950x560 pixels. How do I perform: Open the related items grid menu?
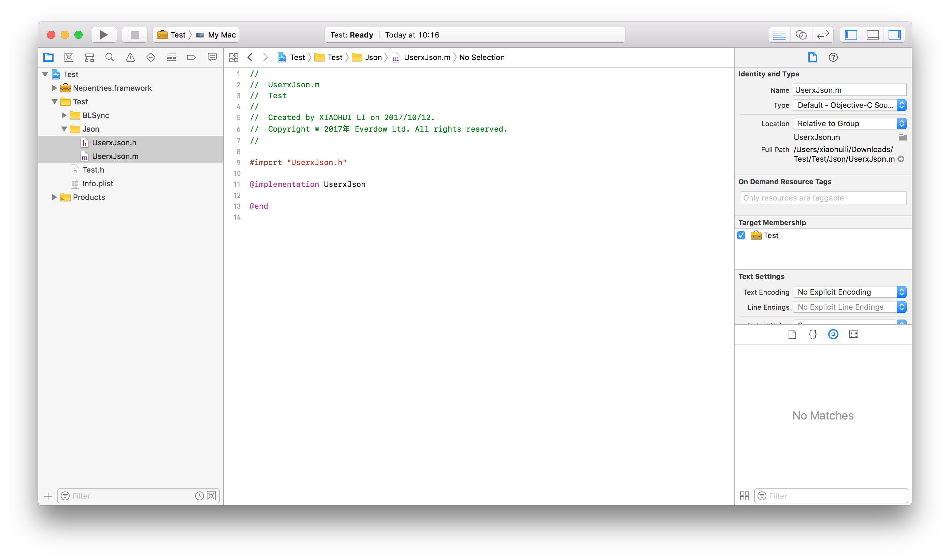tap(234, 57)
